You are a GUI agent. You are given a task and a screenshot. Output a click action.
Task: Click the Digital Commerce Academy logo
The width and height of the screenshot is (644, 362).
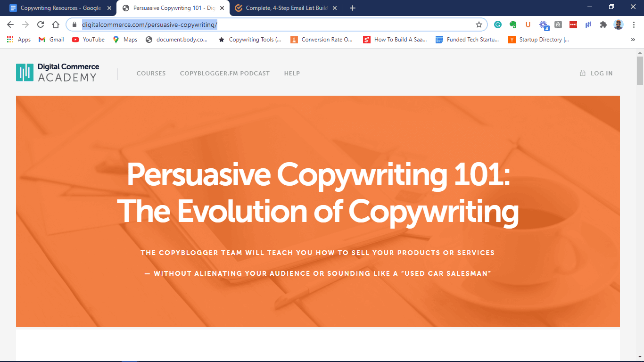pos(58,73)
